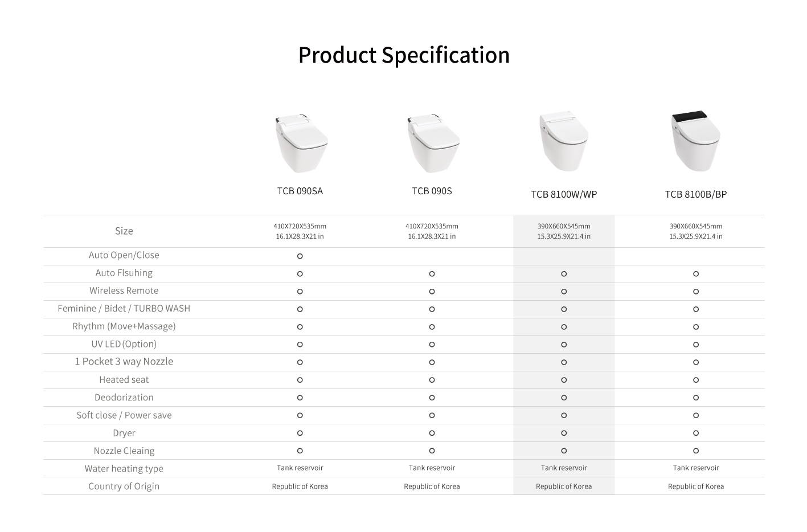Click the Dryer circle mark under TCB 090S
Image resolution: width=807 pixels, height=532 pixels.
432,433
